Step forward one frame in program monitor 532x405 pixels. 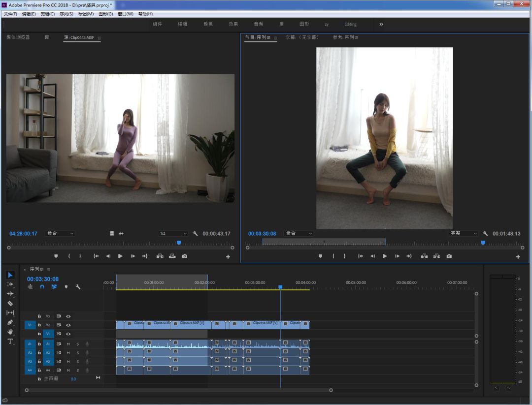click(397, 256)
